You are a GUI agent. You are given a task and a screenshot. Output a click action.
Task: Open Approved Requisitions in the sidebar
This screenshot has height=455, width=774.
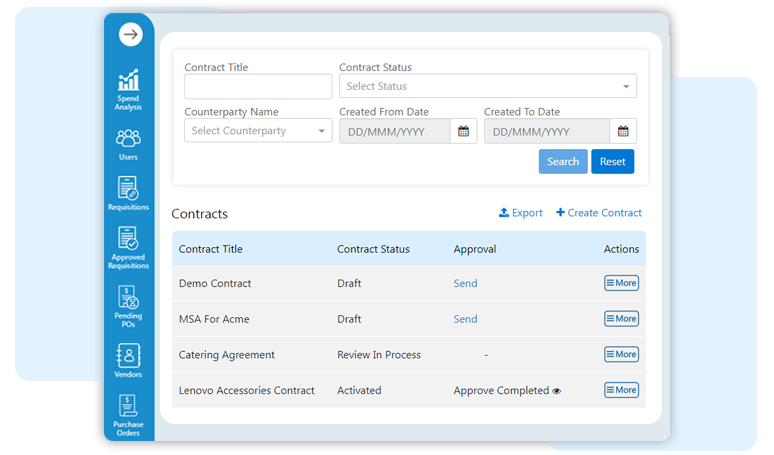click(128, 248)
